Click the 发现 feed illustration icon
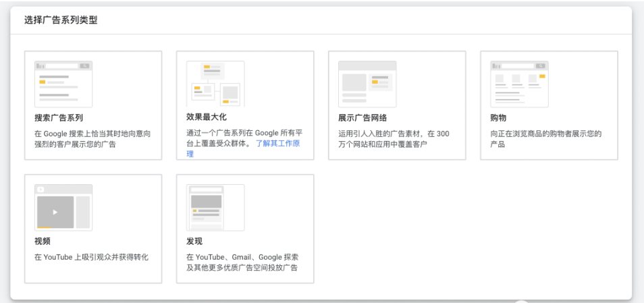The width and height of the screenshot is (644, 303). click(x=215, y=207)
